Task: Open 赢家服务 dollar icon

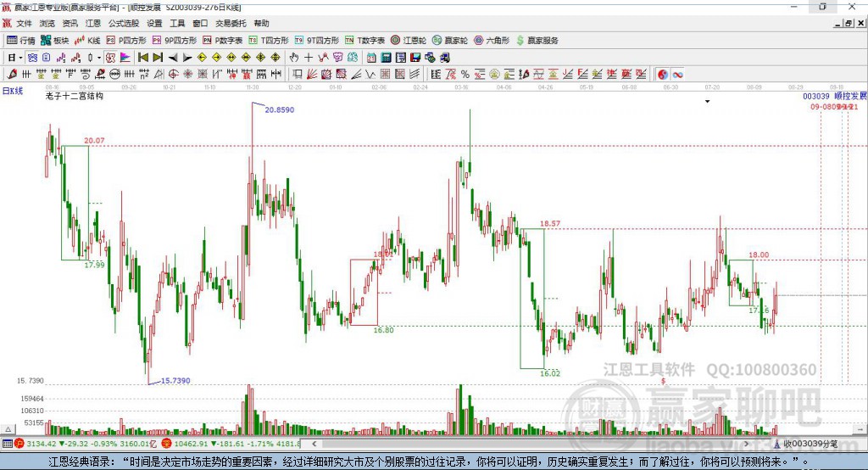Action: (x=537, y=41)
